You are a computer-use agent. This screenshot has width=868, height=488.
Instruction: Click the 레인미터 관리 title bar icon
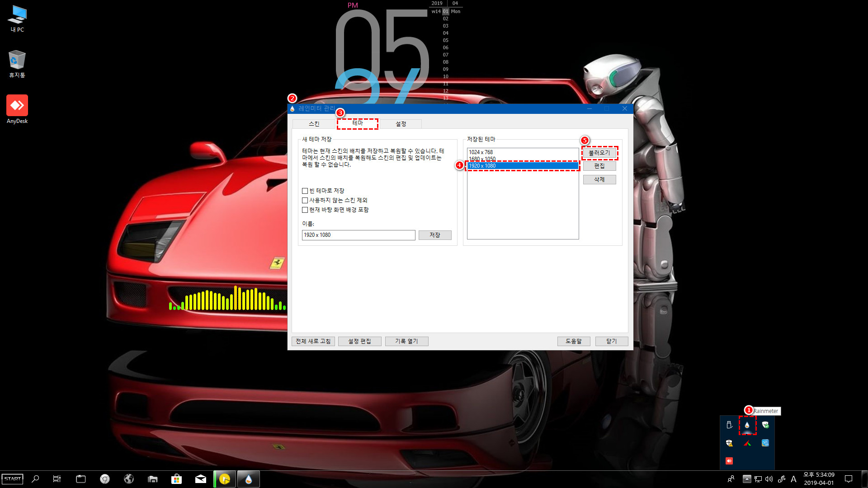coord(292,109)
